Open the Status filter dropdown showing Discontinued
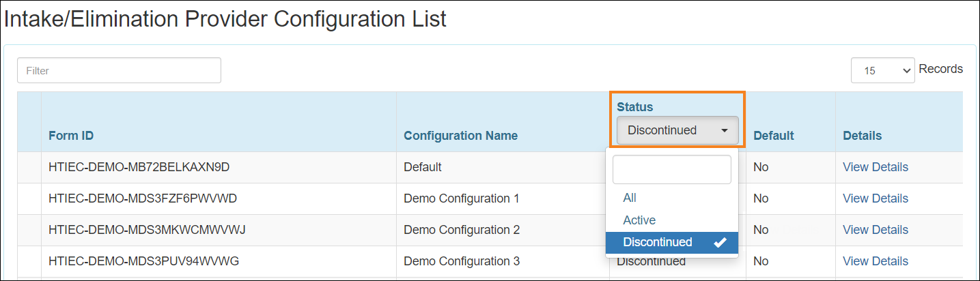 pos(677,130)
